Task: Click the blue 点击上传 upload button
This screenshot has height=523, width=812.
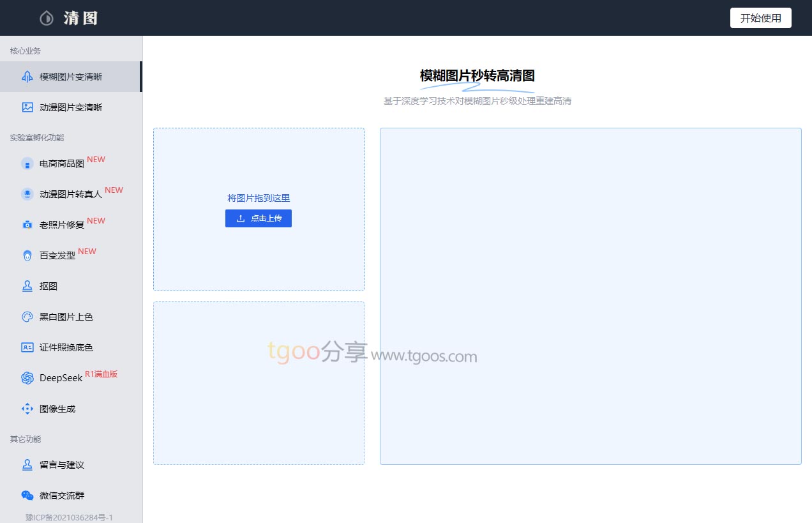Action: (x=259, y=218)
